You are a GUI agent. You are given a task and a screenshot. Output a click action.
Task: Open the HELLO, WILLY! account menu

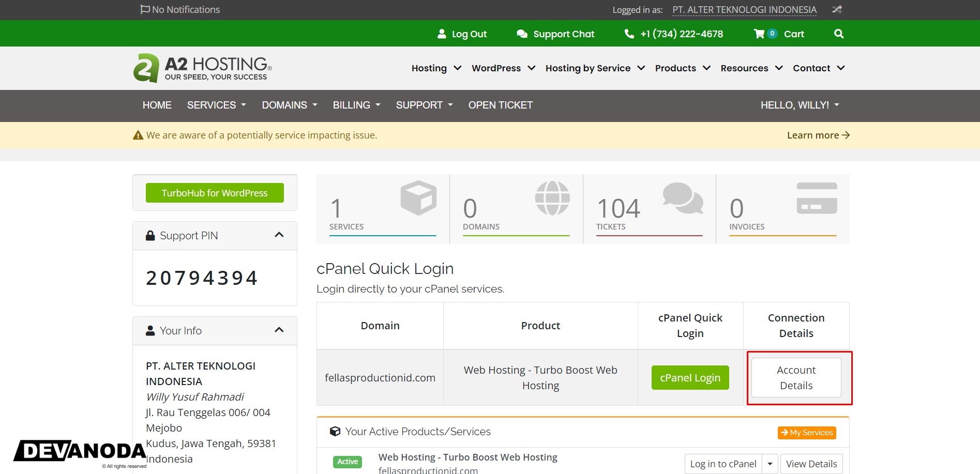(800, 105)
